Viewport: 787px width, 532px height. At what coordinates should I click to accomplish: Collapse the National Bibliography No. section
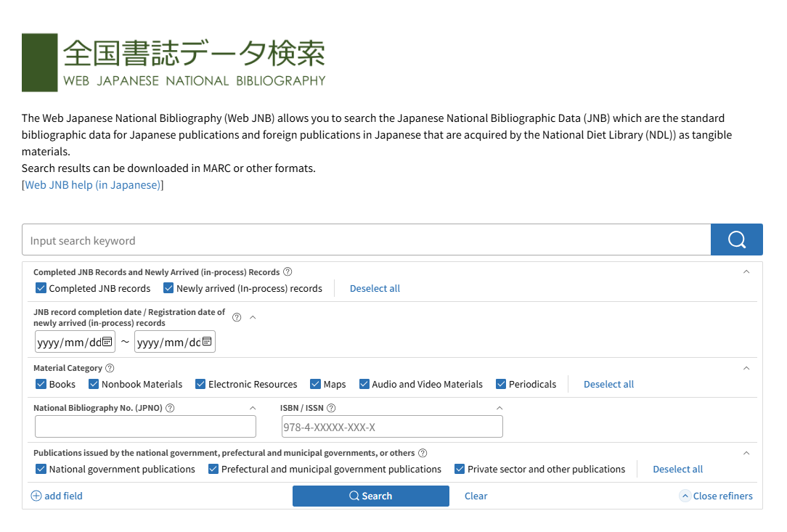(253, 407)
